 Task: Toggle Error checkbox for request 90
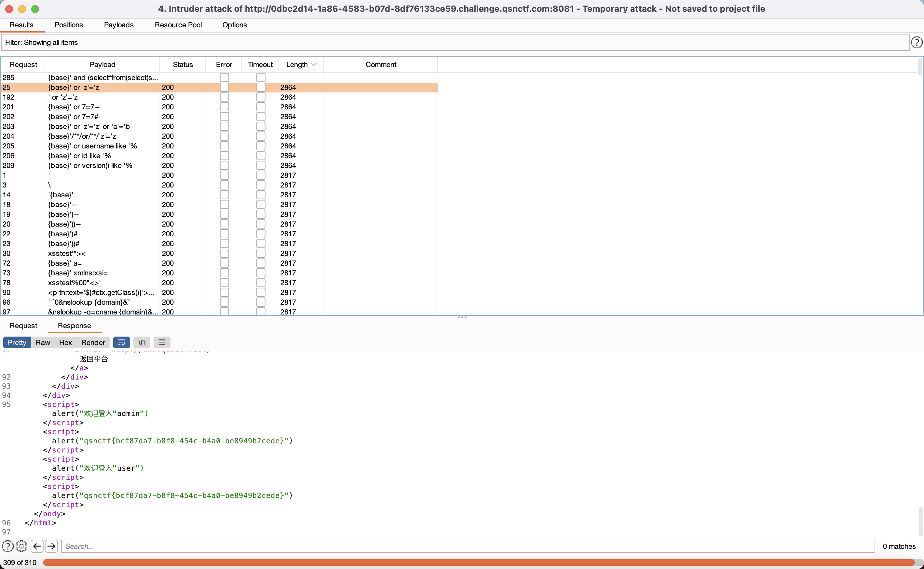coord(224,293)
